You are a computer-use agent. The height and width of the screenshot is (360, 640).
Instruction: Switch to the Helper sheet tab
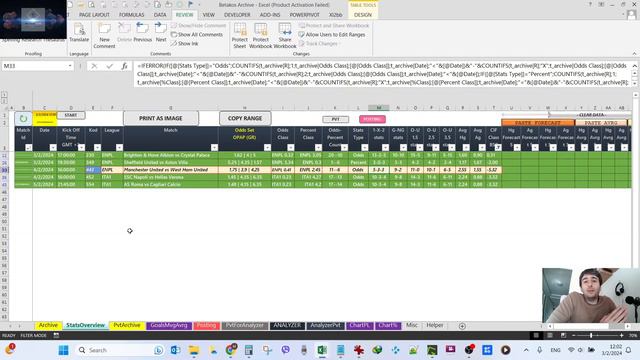[x=435, y=325]
